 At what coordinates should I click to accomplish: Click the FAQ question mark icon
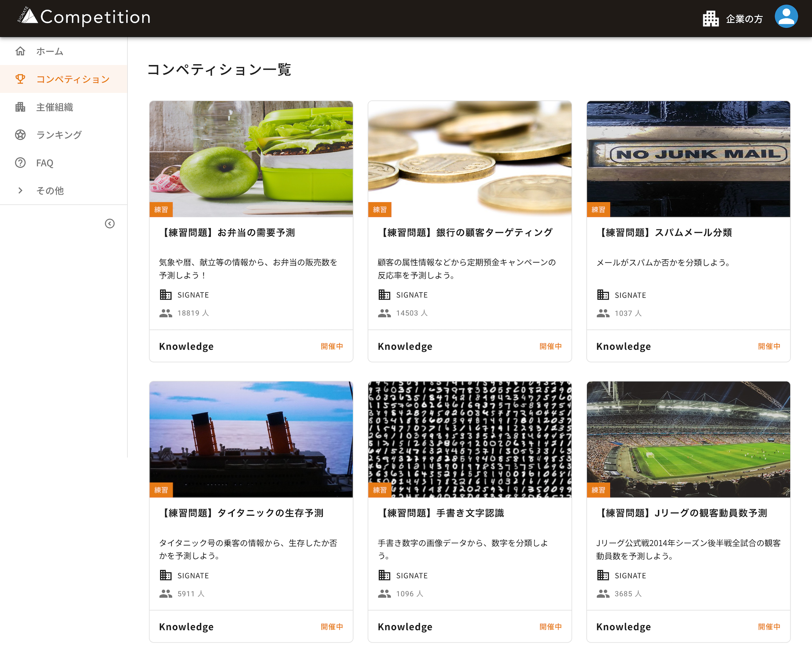coord(20,163)
